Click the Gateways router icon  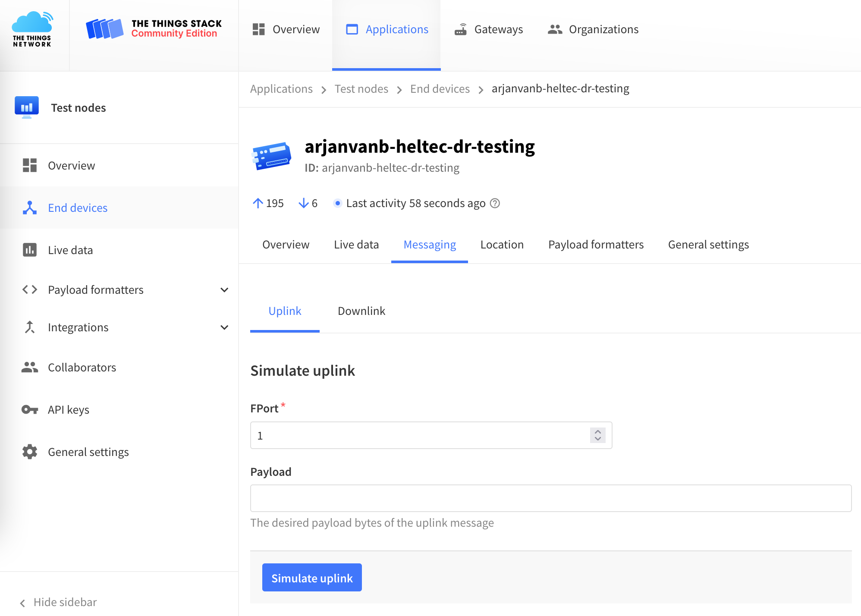tap(461, 29)
